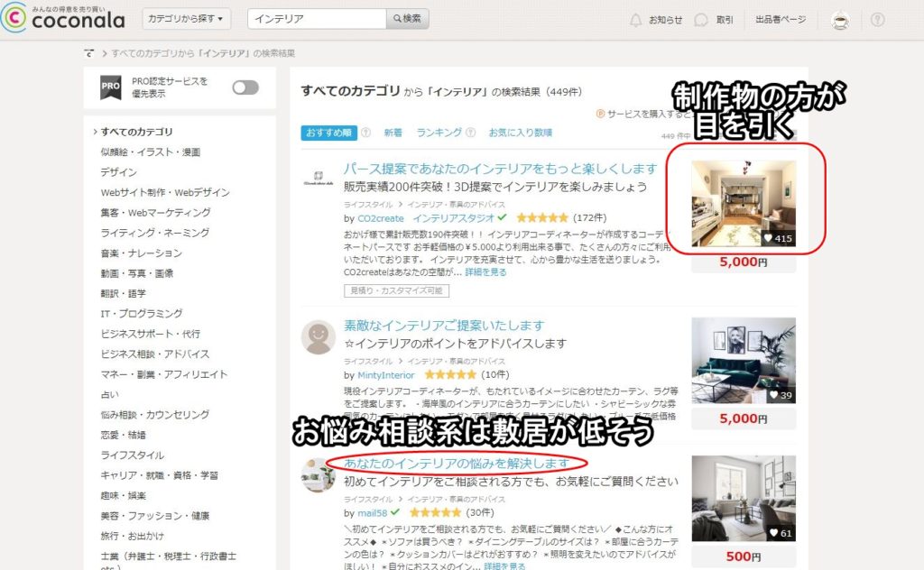
Task: Select ライティング・ネーミング category
Action: click(x=155, y=233)
